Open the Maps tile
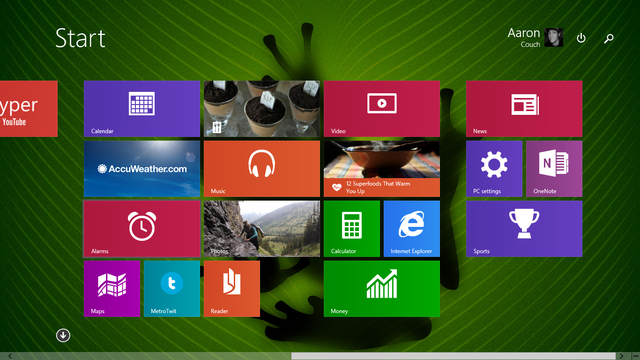The width and height of the screenshot is (640, 360). (x=112, y=289)
